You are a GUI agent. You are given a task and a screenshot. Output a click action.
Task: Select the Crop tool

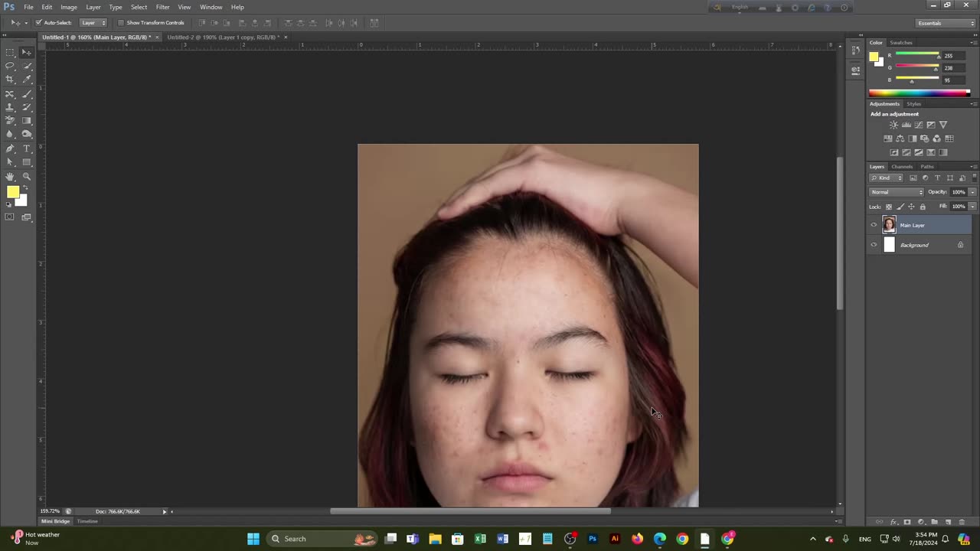10,80
